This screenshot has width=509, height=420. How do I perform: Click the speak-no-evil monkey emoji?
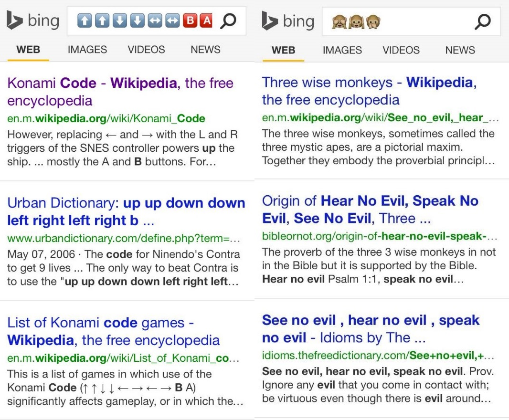click(x=373, y=22)
